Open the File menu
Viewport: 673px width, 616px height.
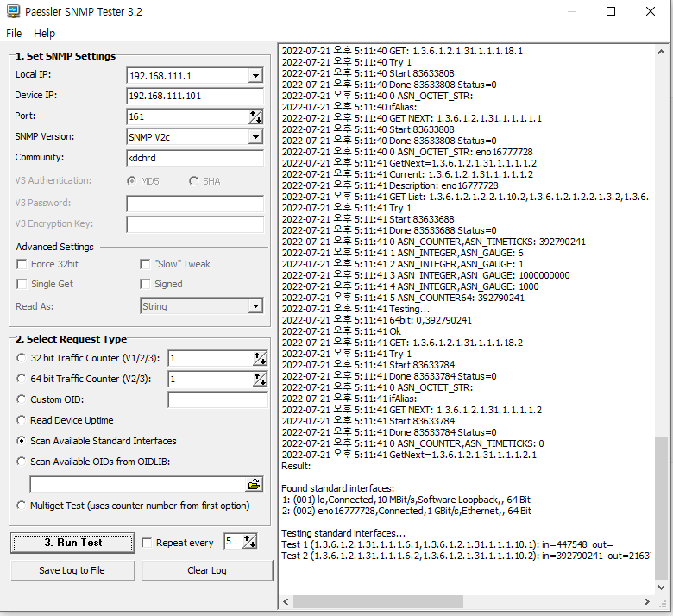(14, 33)
